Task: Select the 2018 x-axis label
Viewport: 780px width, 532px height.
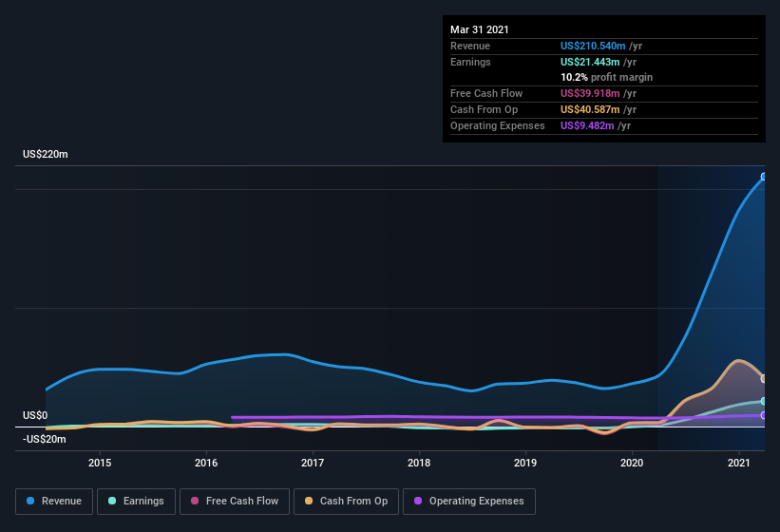Action: click(x=419, y=463)
